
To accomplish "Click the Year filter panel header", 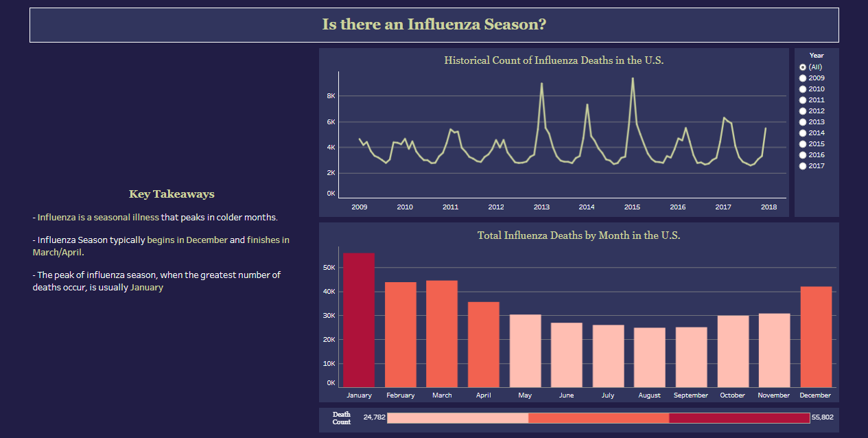I will 815,55.
